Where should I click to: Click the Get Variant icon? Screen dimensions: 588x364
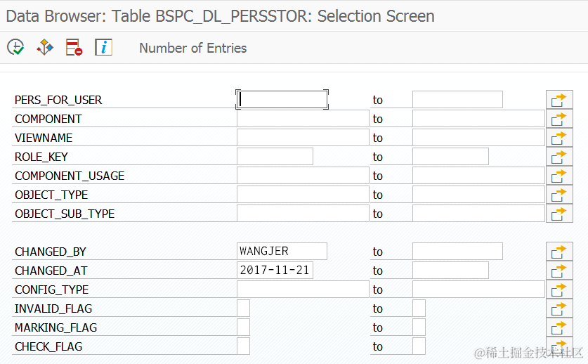tap(45, 48)
